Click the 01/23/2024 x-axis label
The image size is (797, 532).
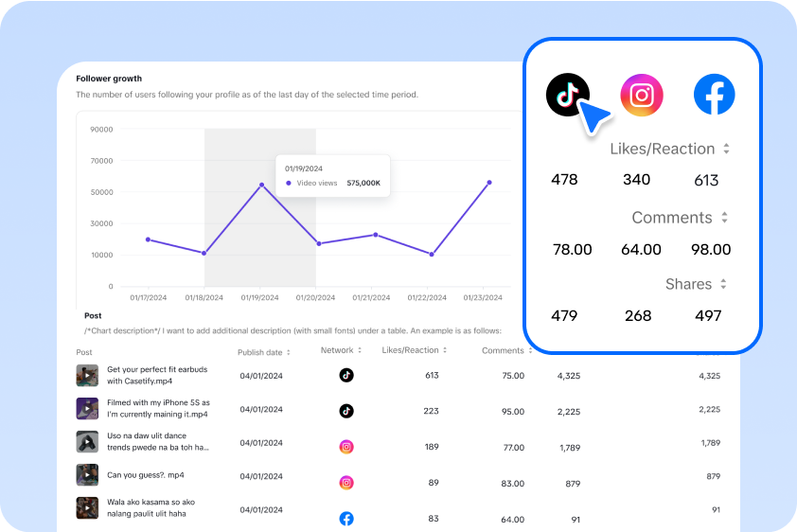[x=483, y=298]
